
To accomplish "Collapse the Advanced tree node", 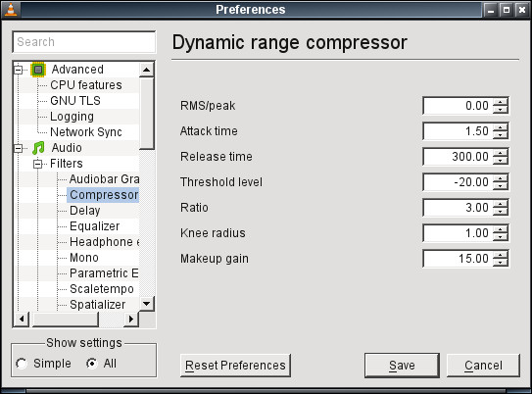I will [18, 70].
